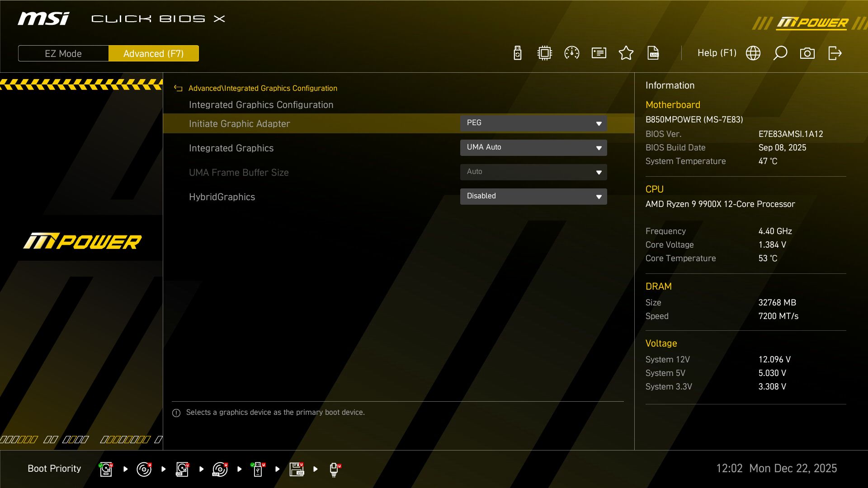Open the hardware monitor gauge icon
Viewport: 868px width, 488px height.
coord(571,53)
